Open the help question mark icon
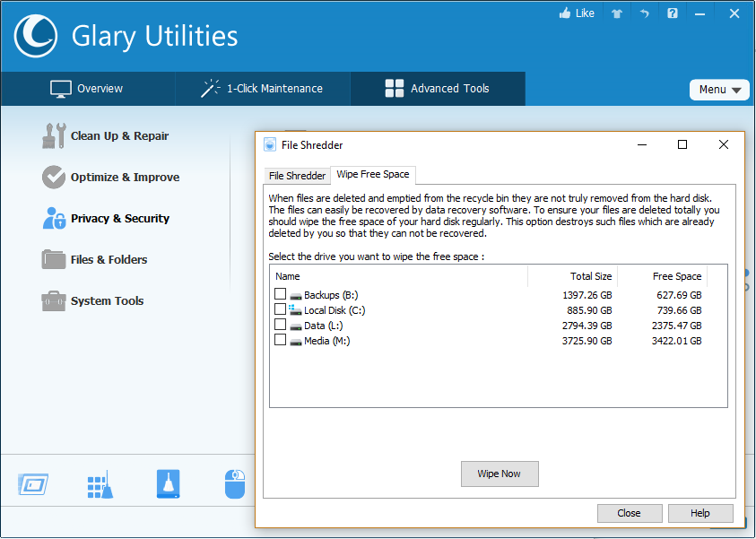The height and width of the screenshot is (539, 756). pyautogui.click(x=672, y=13)
